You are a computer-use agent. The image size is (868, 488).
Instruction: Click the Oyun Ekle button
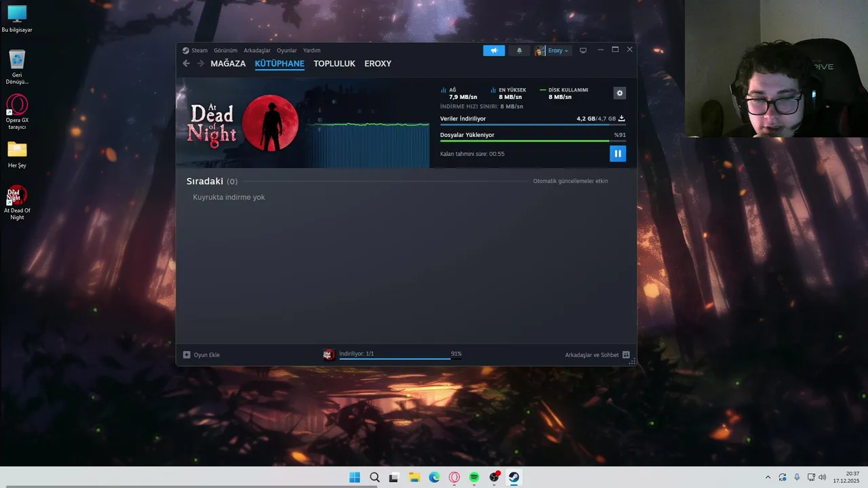coord(201,354)
